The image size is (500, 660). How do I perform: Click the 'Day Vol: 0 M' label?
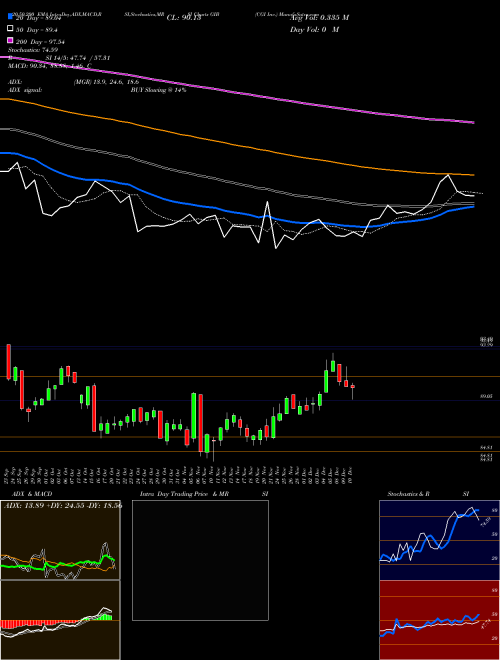314,29
